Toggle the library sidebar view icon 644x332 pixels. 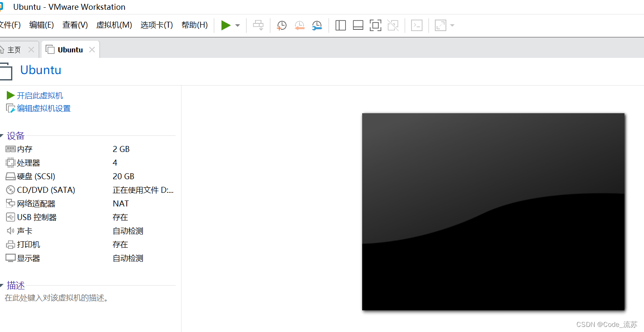340,26
